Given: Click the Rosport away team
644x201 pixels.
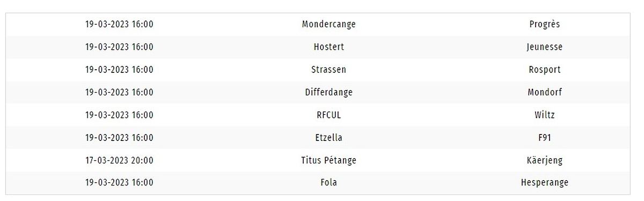Looking at the screenshot, I should [x=544, y=70].
